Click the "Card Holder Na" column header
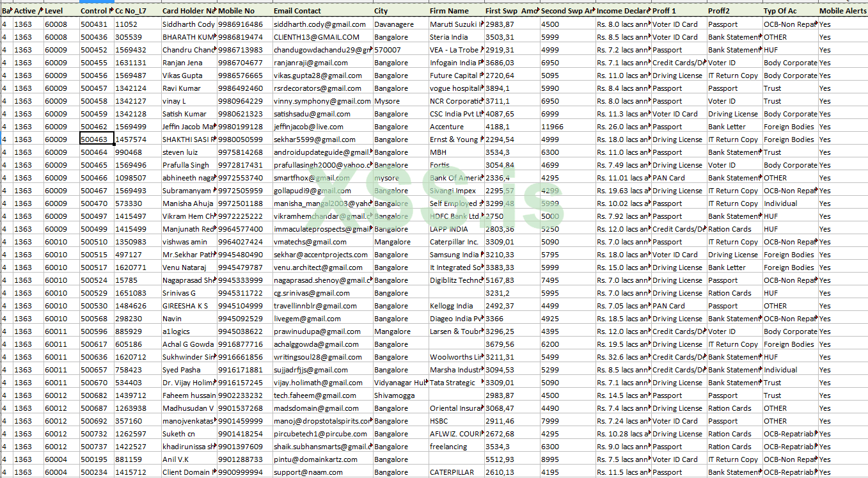868x478 pixels. pyautogui.click(x=189, y=11)
